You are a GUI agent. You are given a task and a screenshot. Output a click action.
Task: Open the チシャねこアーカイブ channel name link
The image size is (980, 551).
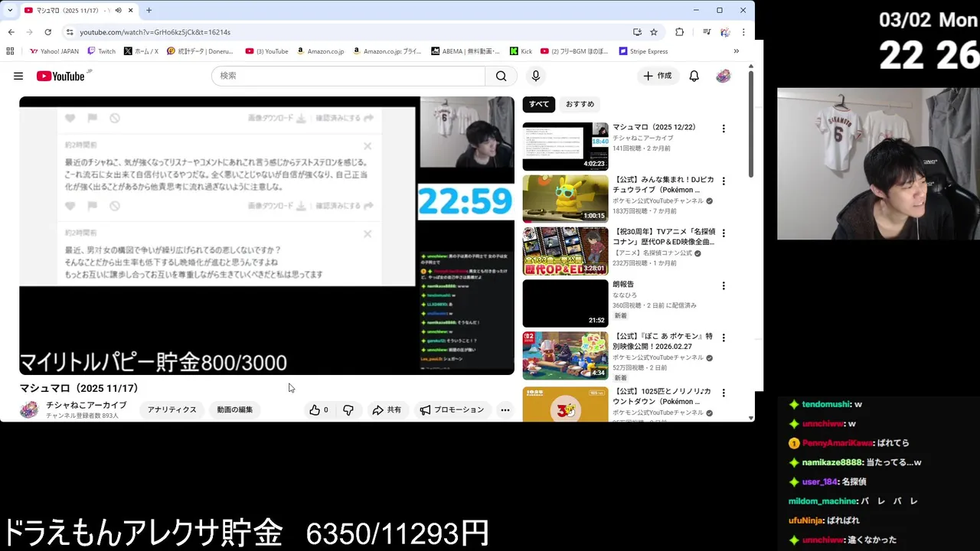(x=86, y=406)
